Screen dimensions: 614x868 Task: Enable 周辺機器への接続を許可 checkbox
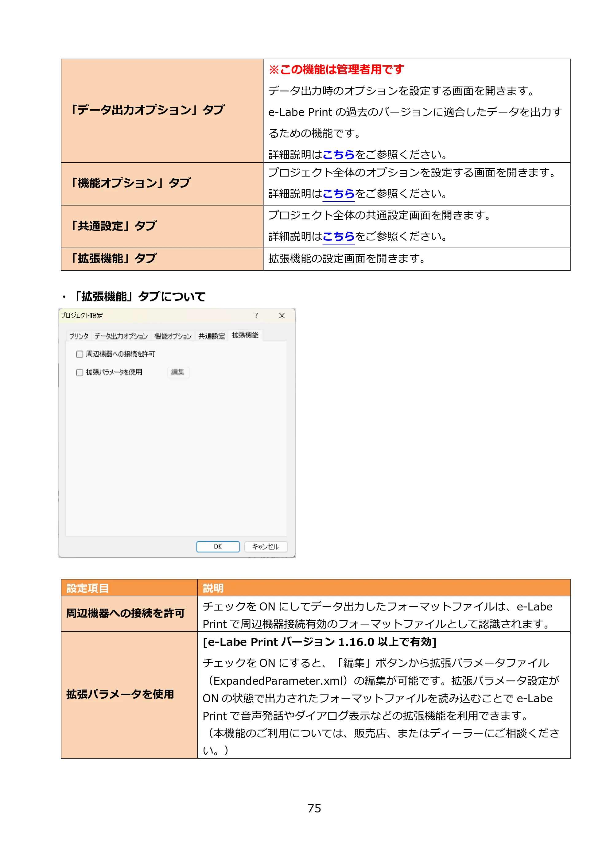(x=80, y=355)
